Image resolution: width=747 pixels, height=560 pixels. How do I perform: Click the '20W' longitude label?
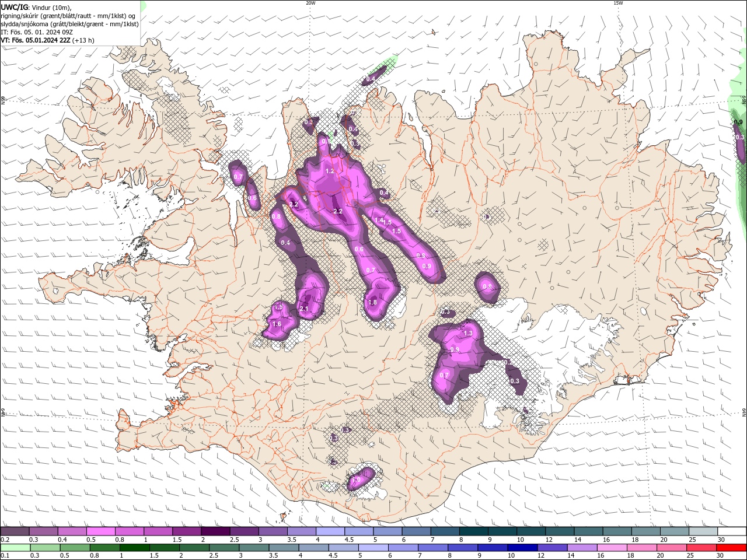point(310,3)
